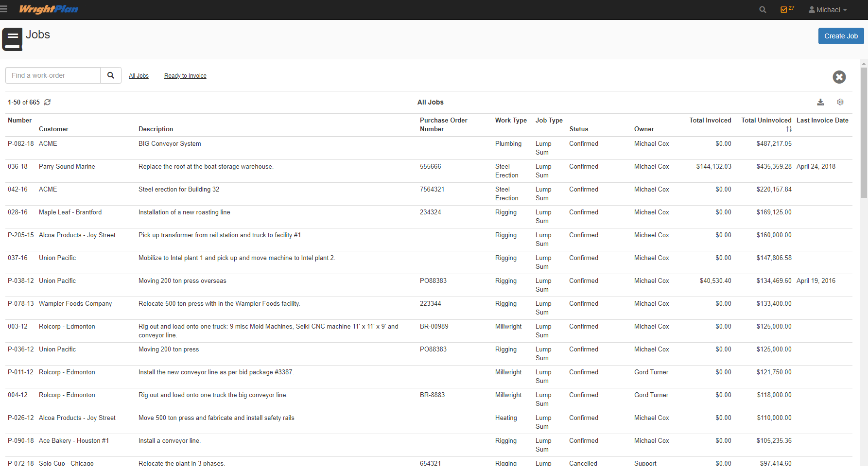Clear the search with the circular X icon
This screenshot has height=472, width=868.
[839, 77]
